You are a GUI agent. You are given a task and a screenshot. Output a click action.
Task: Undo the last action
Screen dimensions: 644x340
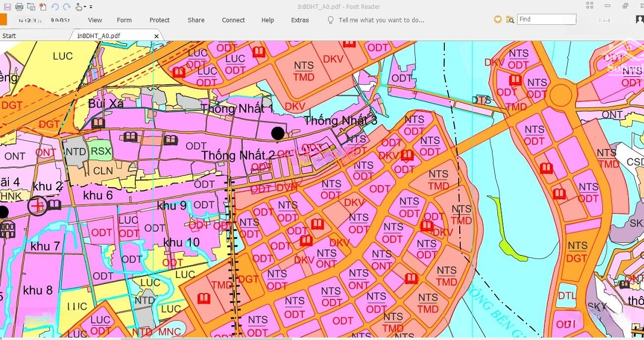tap(55, 7)
